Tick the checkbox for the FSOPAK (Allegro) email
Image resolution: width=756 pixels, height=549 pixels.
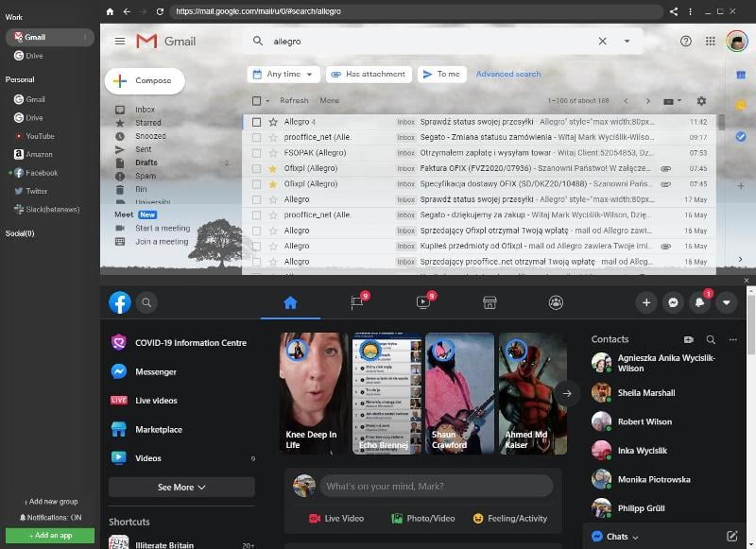(x=256, y=153)
